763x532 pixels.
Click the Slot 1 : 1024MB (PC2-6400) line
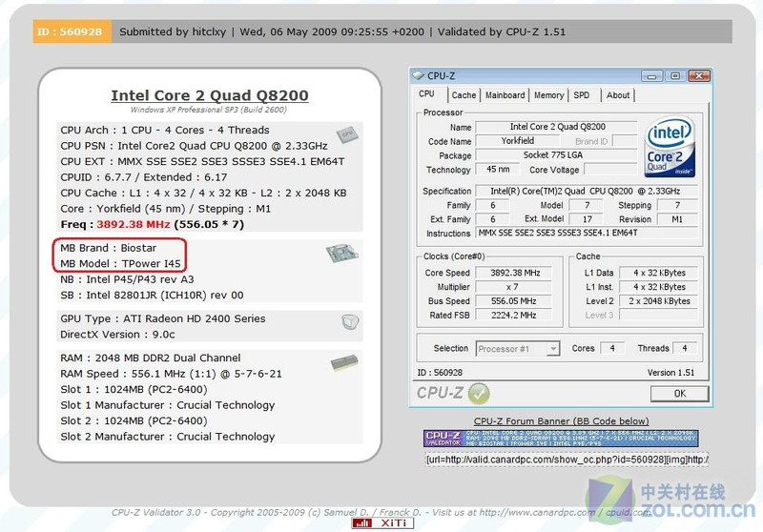tap(134, 390)
